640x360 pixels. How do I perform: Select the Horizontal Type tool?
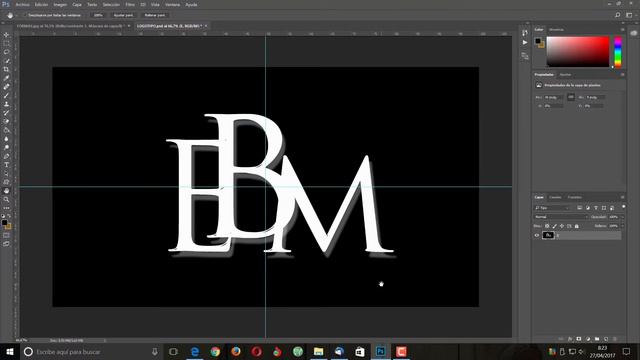[6, 165]
